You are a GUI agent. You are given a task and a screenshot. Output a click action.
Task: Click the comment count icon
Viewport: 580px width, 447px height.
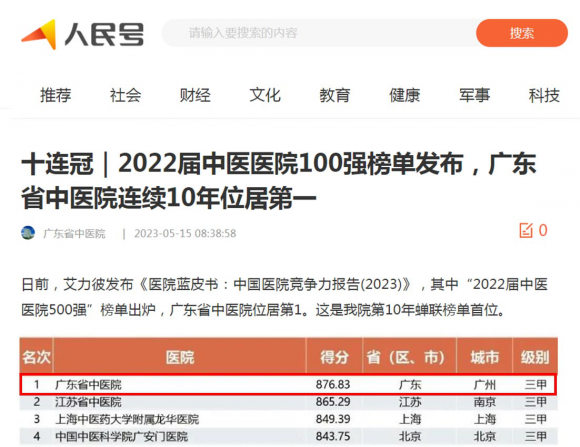(526, 230)
